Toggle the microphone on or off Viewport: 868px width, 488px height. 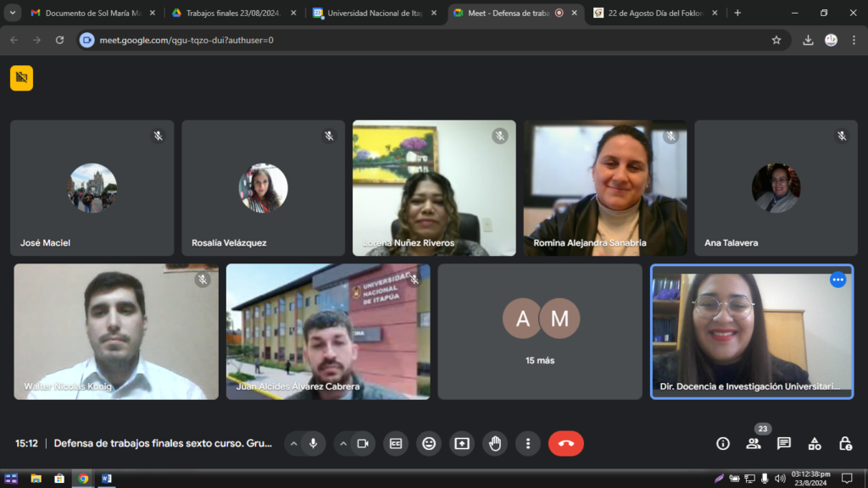pos(313,443)
